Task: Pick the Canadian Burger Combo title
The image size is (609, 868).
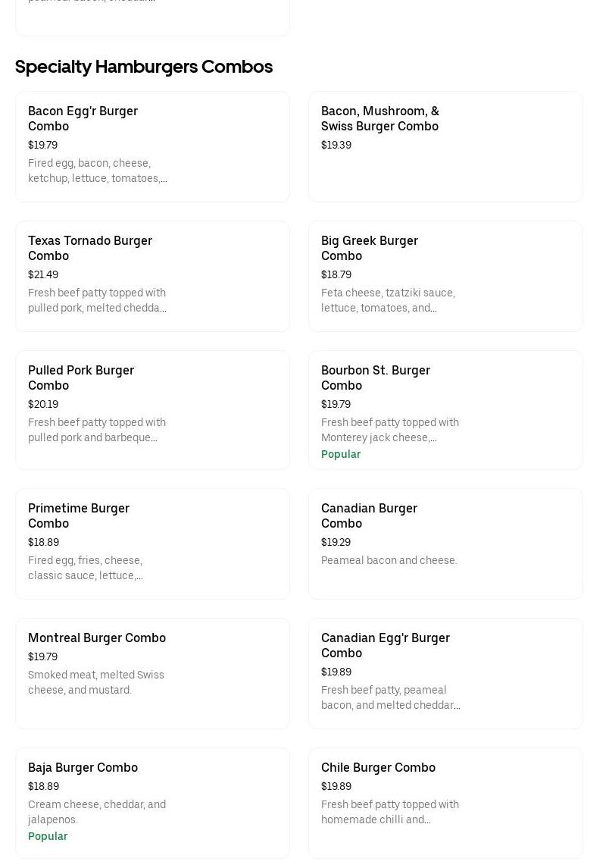Action: 369,515
